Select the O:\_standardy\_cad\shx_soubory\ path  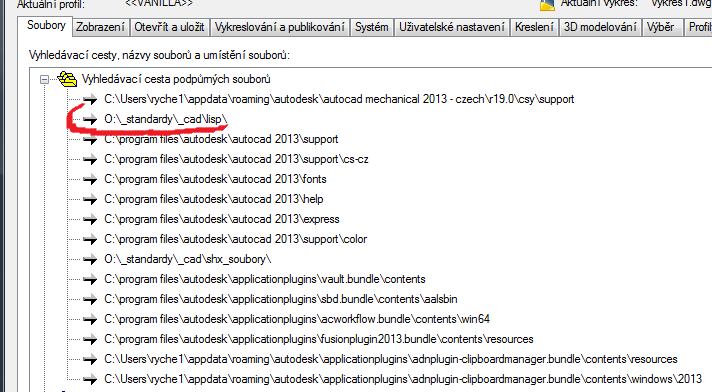click(x=187, y=259)
